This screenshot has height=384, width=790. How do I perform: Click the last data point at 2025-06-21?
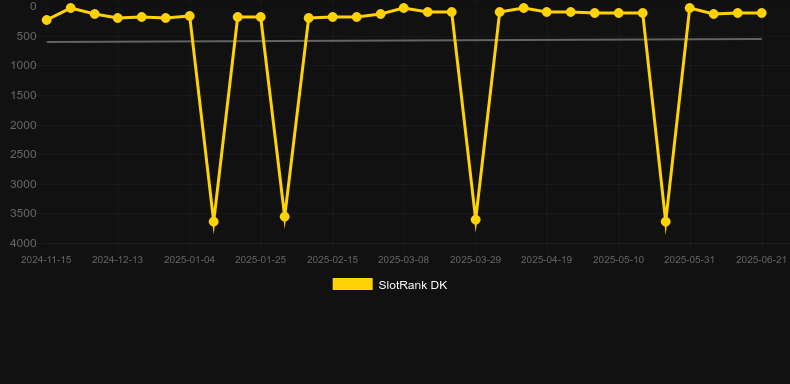click(x=761, y=13)
